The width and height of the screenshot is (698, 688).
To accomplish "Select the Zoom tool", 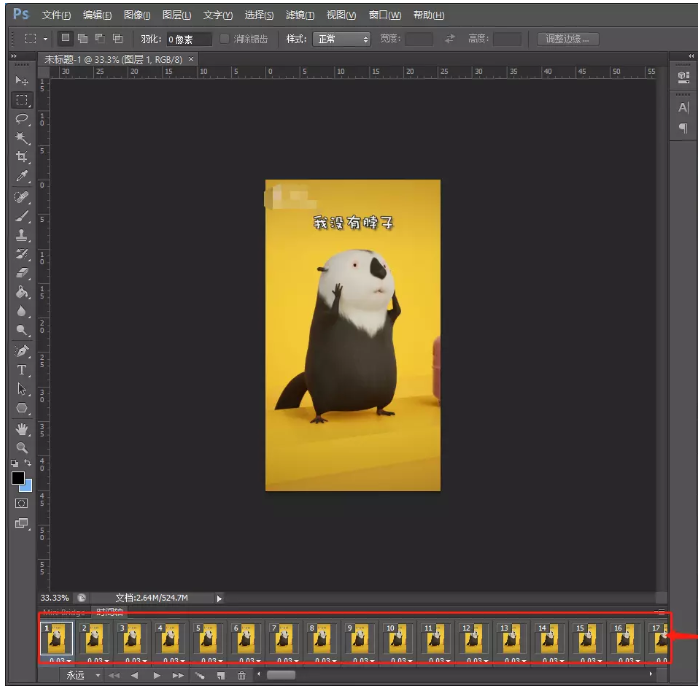I will [21, 448].
